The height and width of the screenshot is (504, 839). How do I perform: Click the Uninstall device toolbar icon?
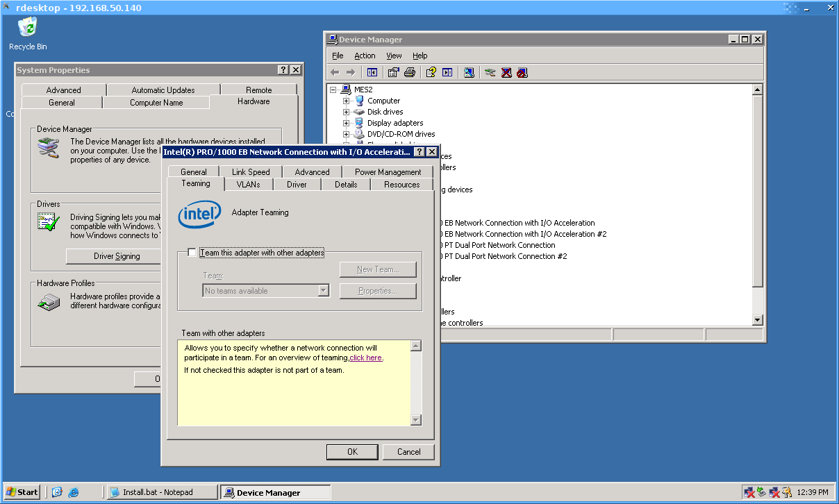506,72
